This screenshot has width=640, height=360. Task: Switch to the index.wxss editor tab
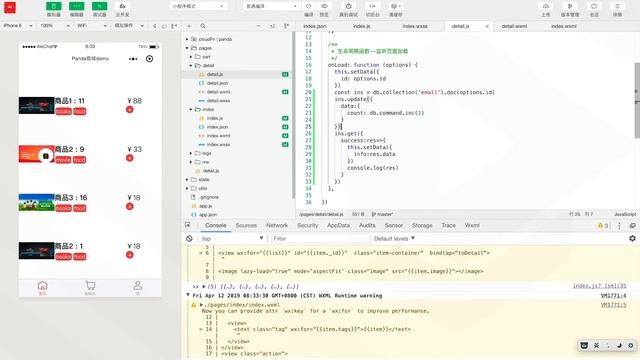pyautogui.click(x=415, y=26)
